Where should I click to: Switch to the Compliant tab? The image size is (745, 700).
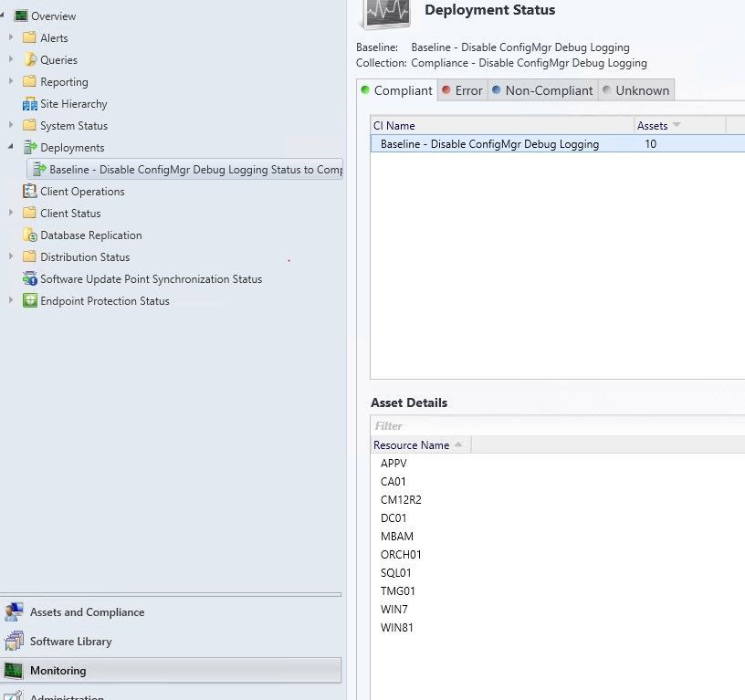[x=397, y=90]
